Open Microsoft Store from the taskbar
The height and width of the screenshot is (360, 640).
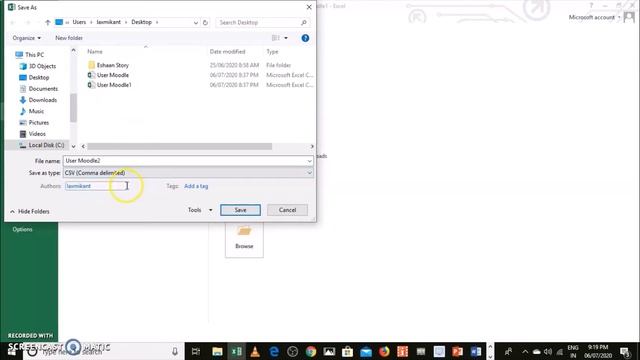[347, 351]
